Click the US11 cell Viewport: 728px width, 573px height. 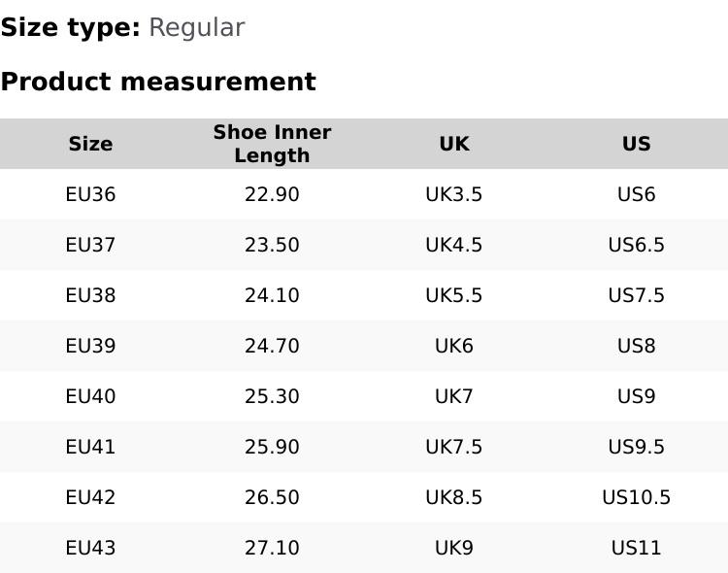pos(636,548)
